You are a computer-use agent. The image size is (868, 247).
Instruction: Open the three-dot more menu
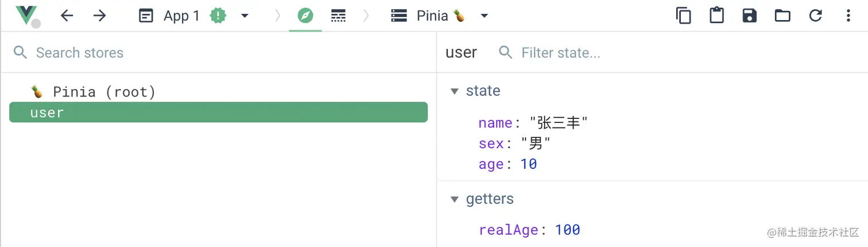848,16
